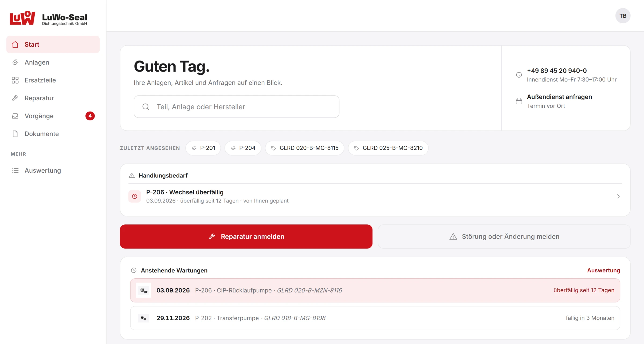Click the Vorgänge inbox icon
Viewport: 644px width, 344px height.
click(15, 116)
